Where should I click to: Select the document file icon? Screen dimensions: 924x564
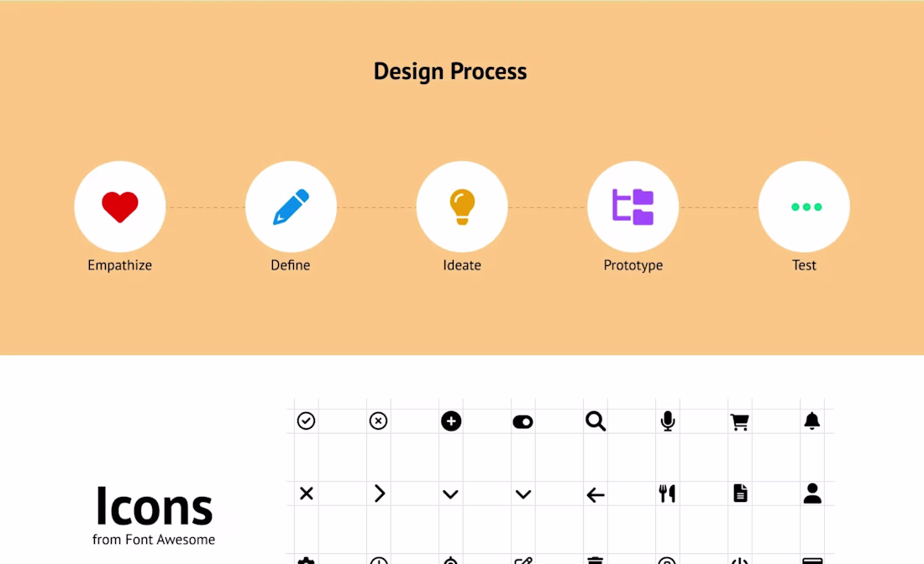point(740,493)
